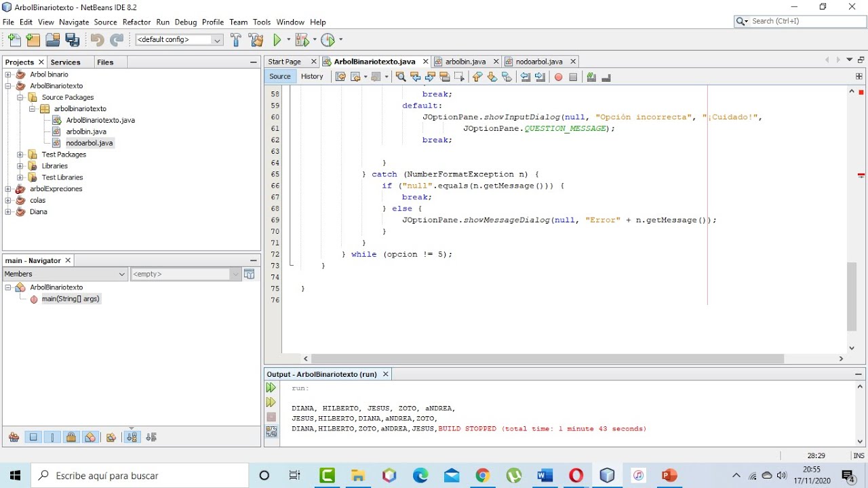Click the Profile Project icon

click(x=328, y=40)
